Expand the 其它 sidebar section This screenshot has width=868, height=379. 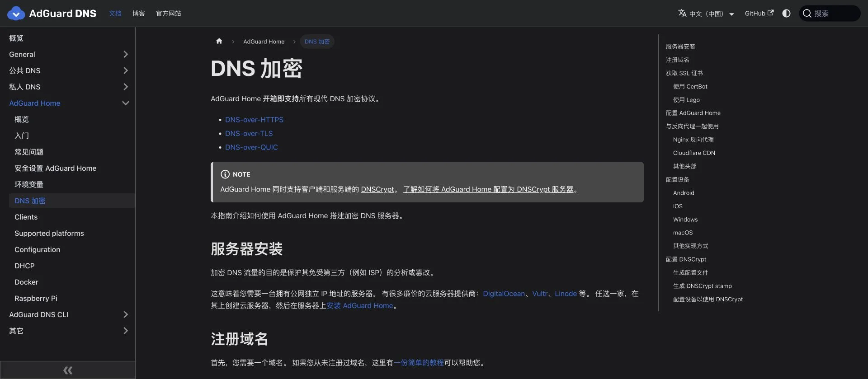pos(126,331)
